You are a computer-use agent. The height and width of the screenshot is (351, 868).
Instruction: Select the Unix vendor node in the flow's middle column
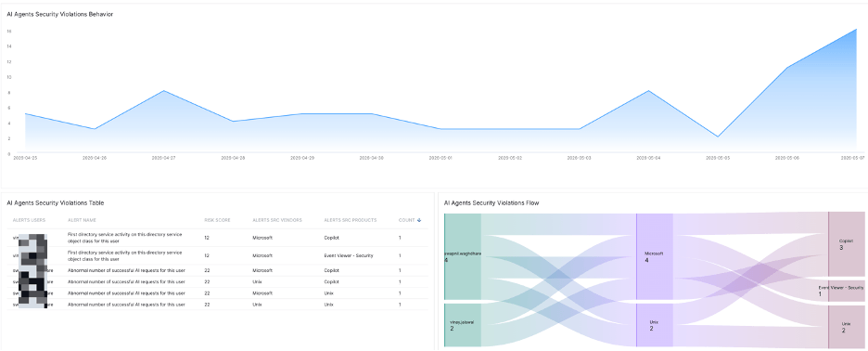[655, 325]
